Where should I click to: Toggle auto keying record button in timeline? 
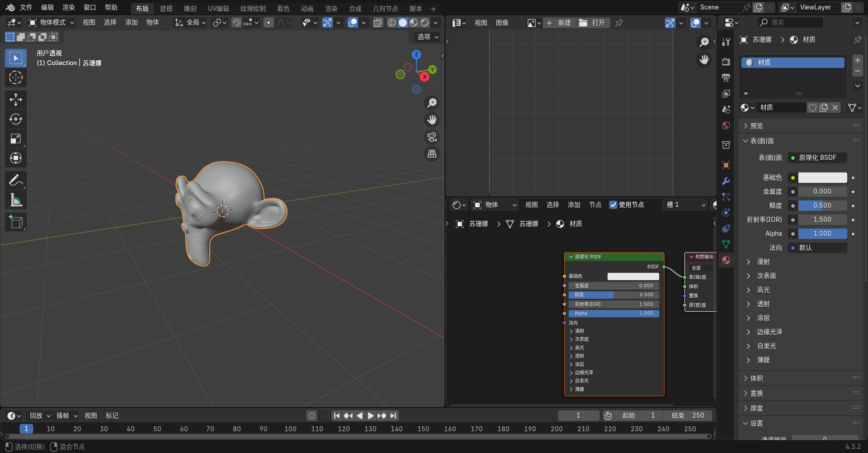pyautogui.click(x=311, y=415)
